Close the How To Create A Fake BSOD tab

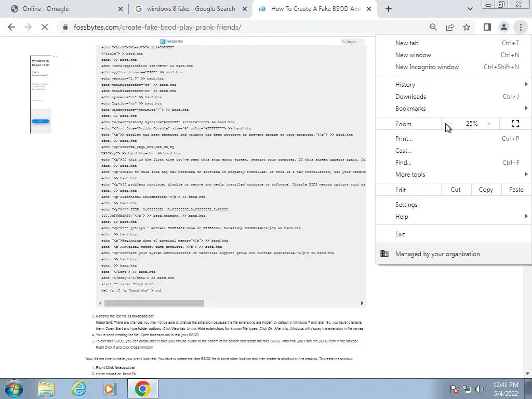(369, 9)
